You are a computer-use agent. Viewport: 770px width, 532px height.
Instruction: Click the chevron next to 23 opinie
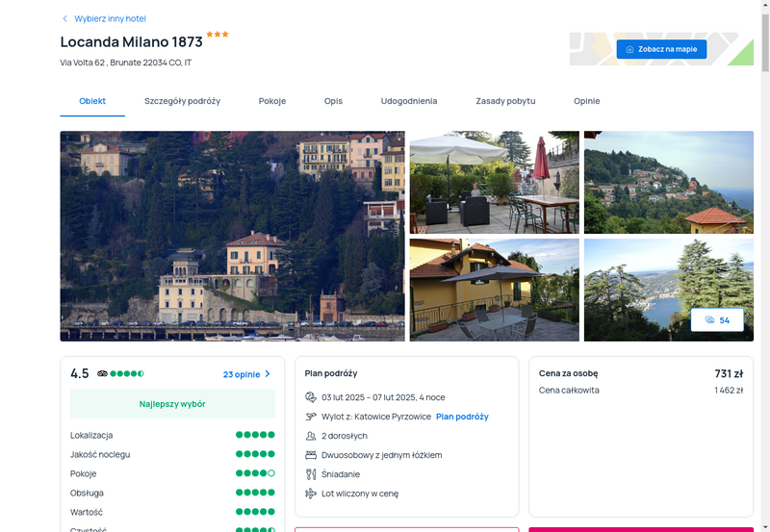tap(268, 374)
